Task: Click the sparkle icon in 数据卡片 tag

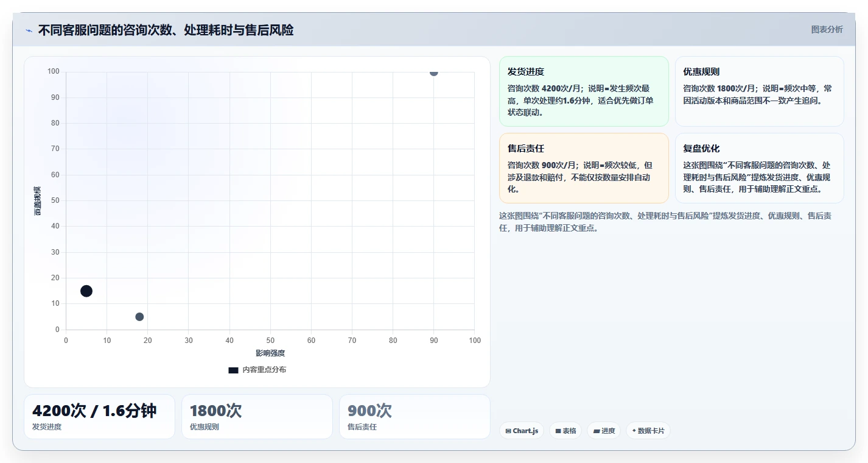Action: [x=634, y=431]
